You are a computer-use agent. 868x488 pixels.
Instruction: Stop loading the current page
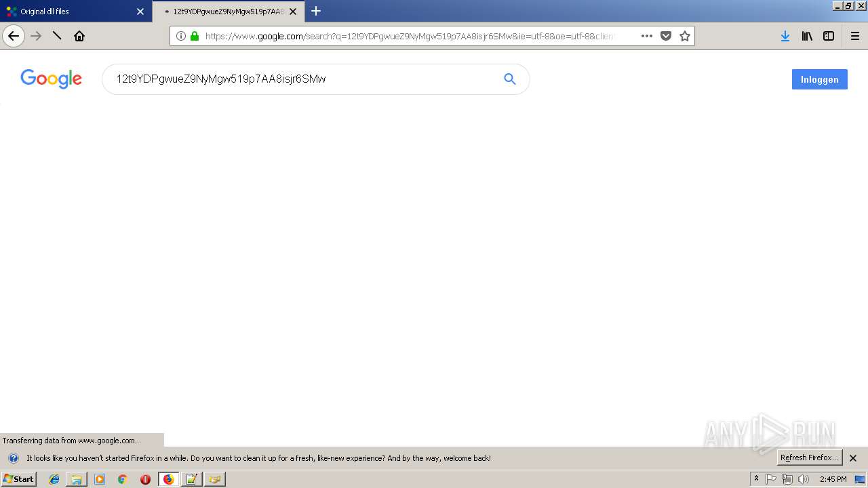pos(57,36)
